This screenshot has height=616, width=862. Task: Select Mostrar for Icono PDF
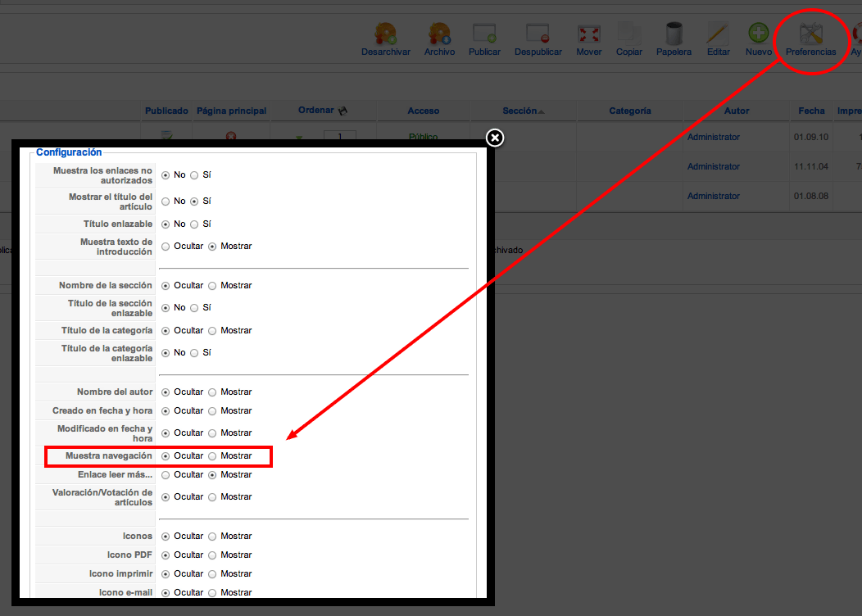tap(212, 555)
